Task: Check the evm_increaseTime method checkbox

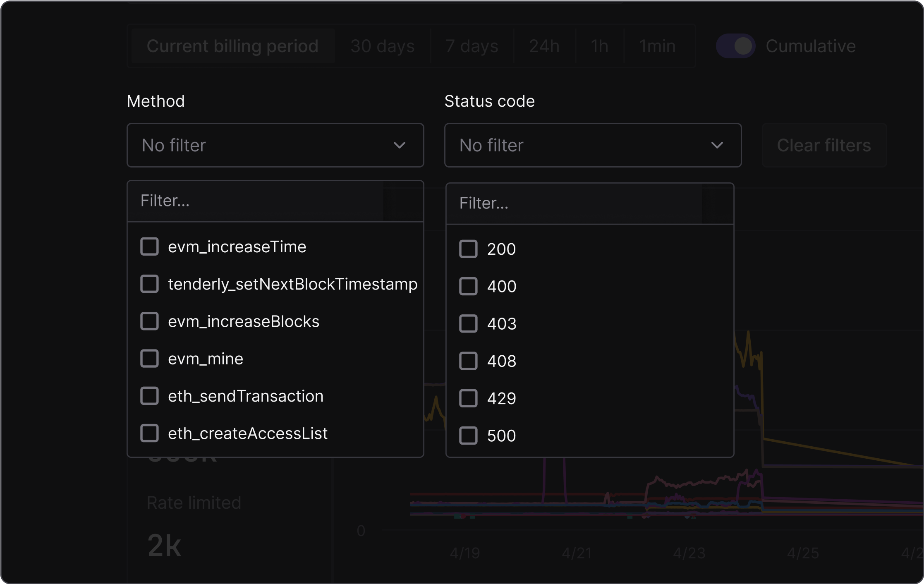Action: pos(149,247)
